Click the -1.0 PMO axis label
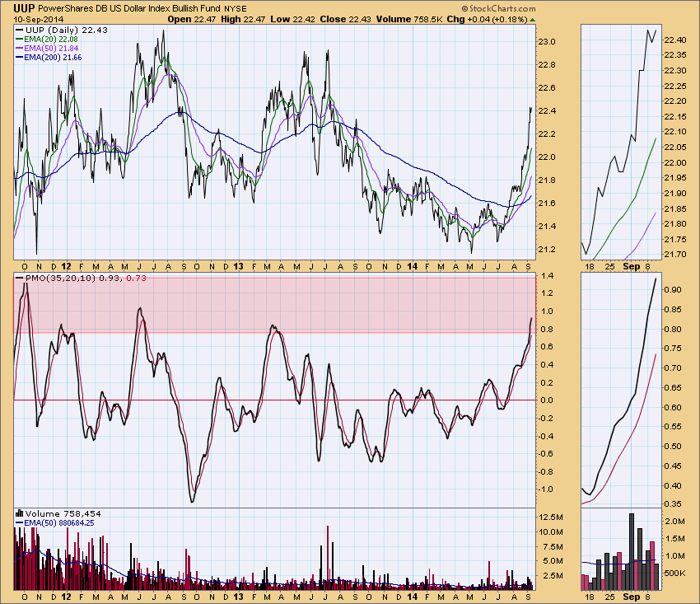Viewport: 700px width, 604px height. coord(546,489)
